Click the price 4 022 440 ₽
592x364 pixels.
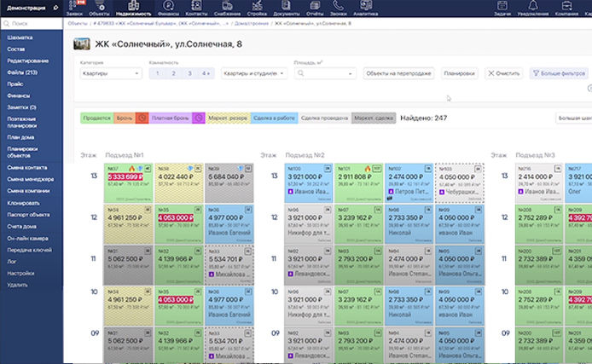click(176, 177)
